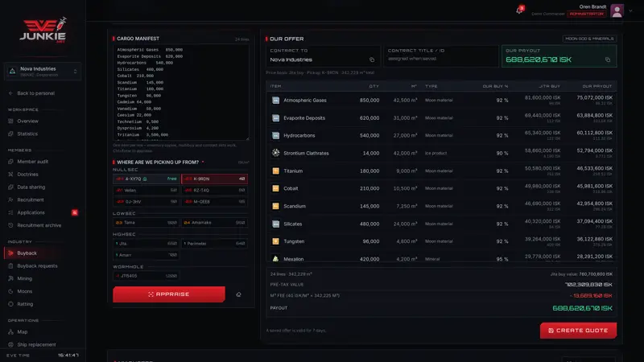The image size is (644, 362).
Task: Sort table by Our Buy % header
Action: (x=495, y=86)
